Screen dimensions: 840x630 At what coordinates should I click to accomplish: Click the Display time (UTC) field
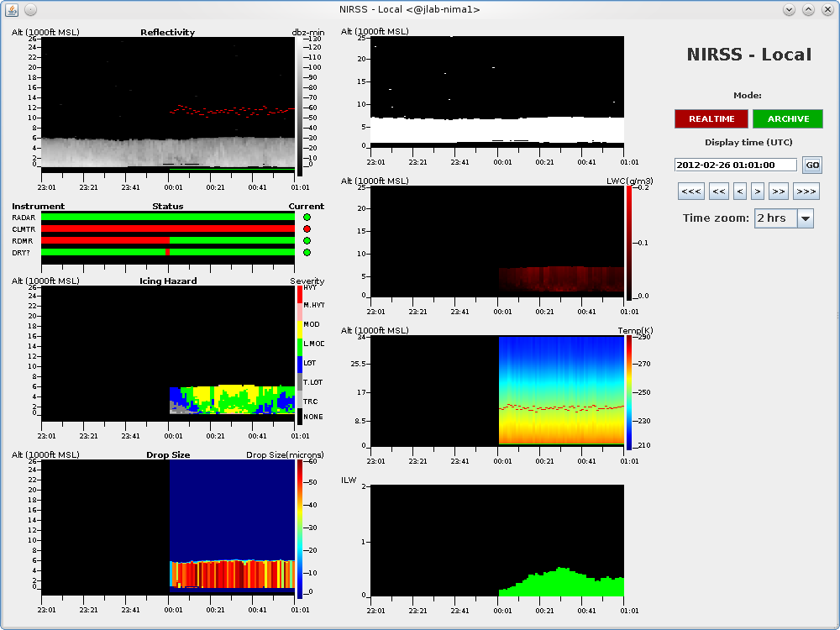pyautogui.click(x=736, y=165)
